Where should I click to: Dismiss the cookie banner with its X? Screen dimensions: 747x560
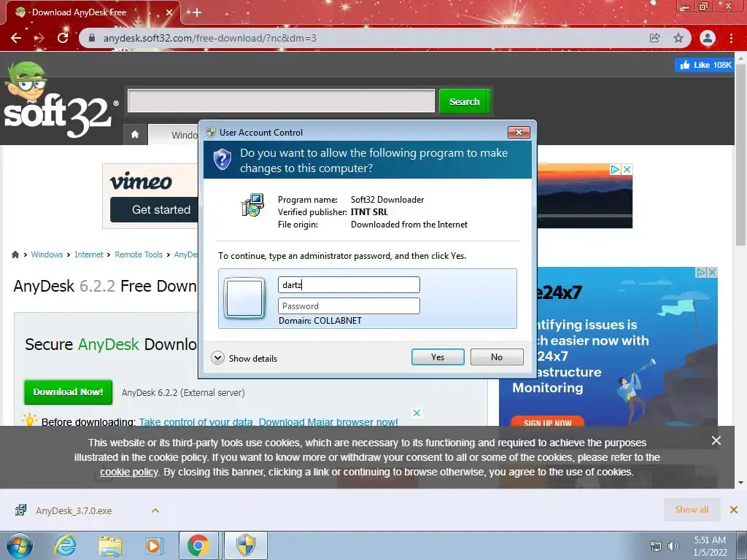point(716,440)
